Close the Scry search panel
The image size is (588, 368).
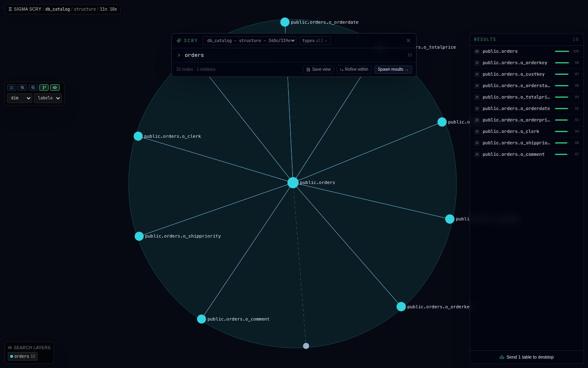(x=408, y=40)
